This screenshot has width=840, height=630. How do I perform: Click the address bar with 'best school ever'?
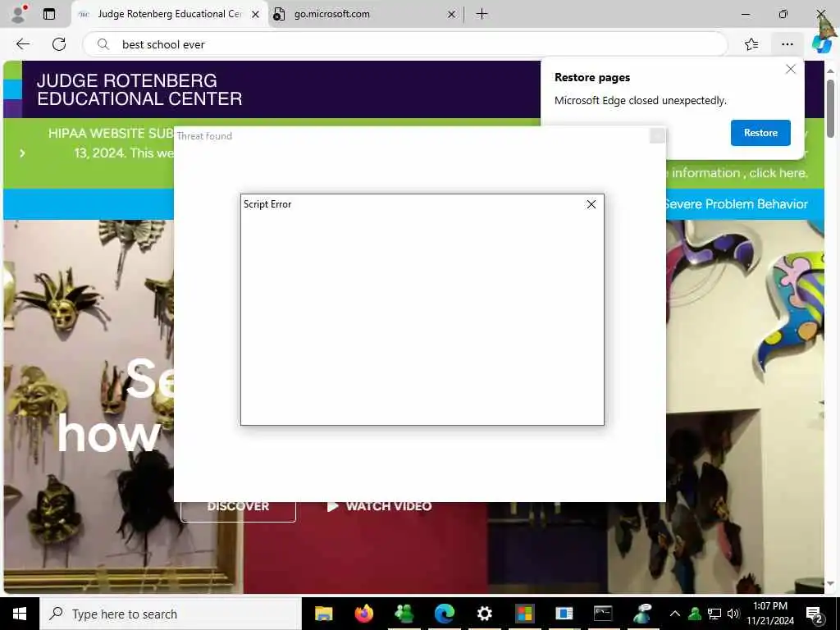point(405,44)
